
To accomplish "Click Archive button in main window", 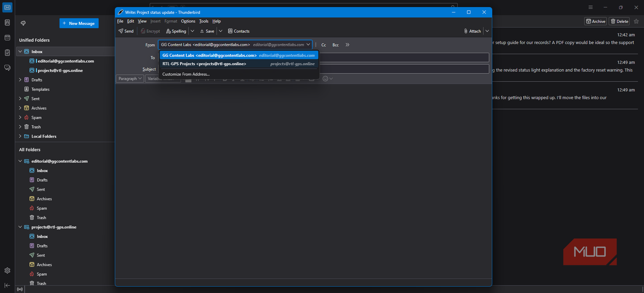I will coord(595,21).
